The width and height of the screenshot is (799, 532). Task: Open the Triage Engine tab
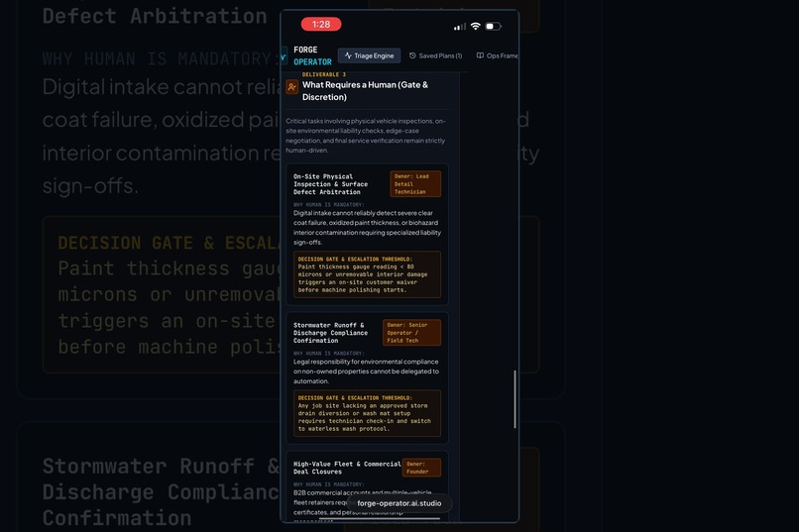pyautogui.click(x=369, y=55)
